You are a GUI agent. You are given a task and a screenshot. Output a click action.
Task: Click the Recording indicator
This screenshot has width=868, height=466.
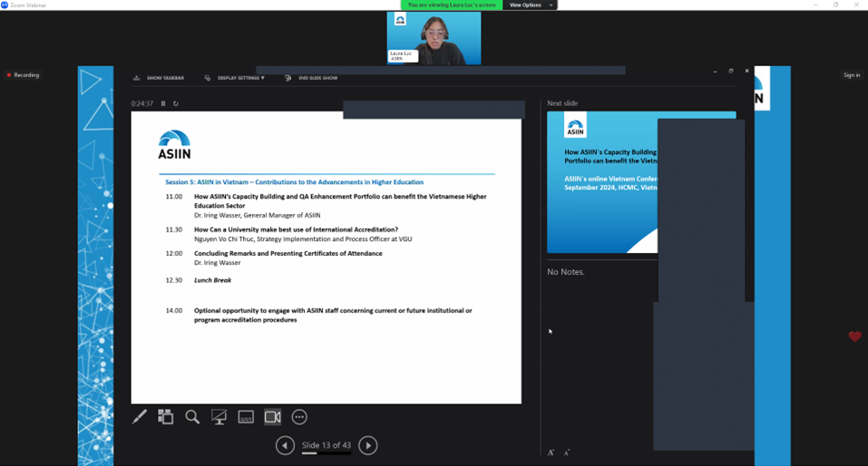click(x=24, y=74)
